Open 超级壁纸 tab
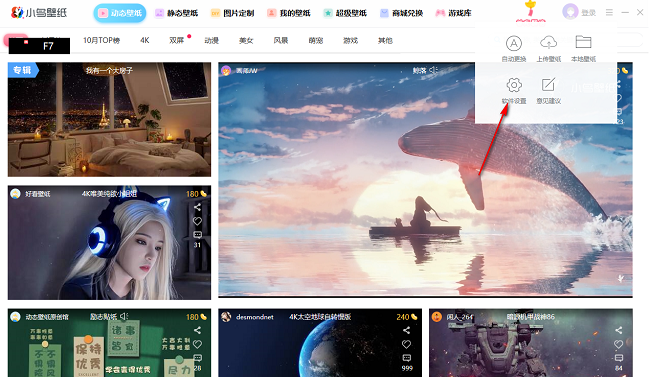The height and width of the screenshot is (377, 650). point(345,13)
